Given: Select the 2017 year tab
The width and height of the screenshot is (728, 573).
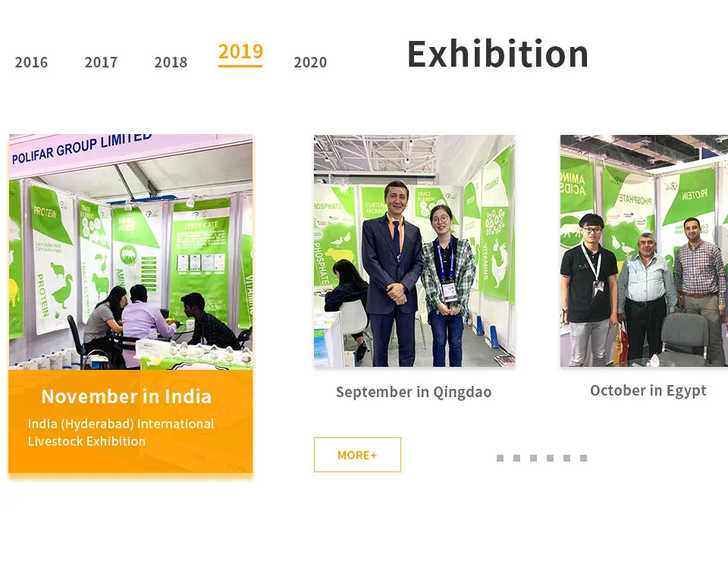Looking at the screenshot, I should click(101, 62).
